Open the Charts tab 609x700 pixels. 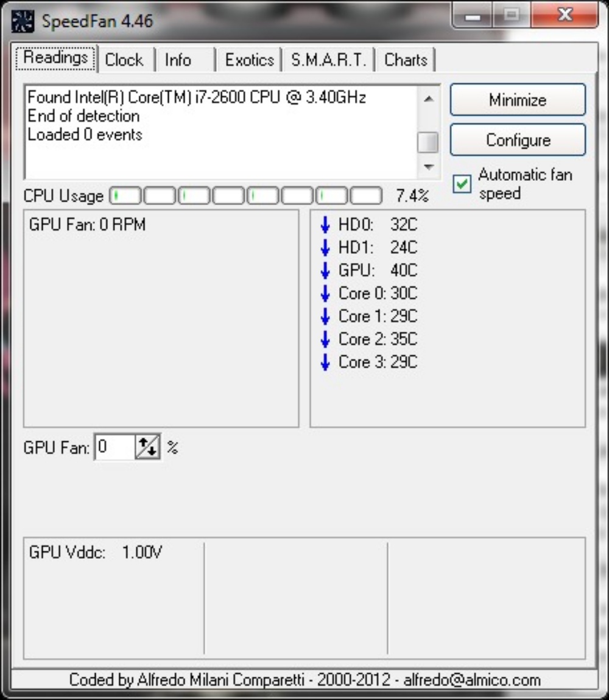pyautogui.click(x=406, y=60)
